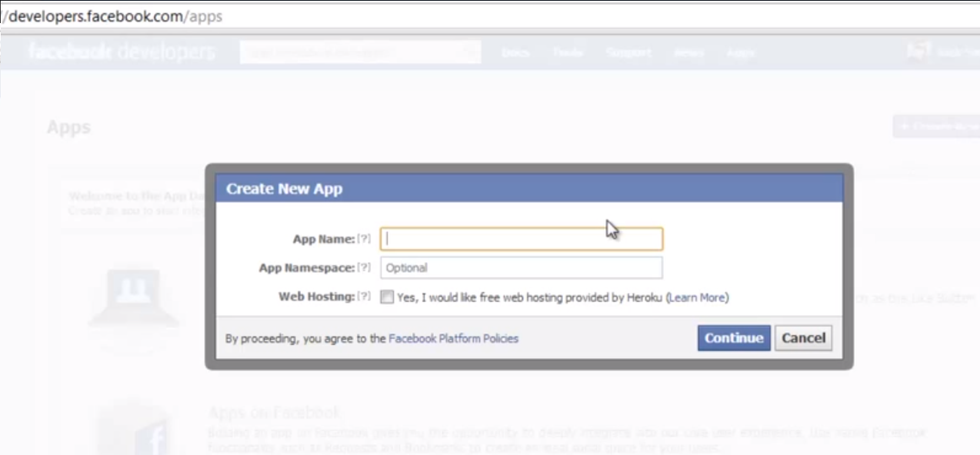Click the search box in developers header

pos(360,52)
